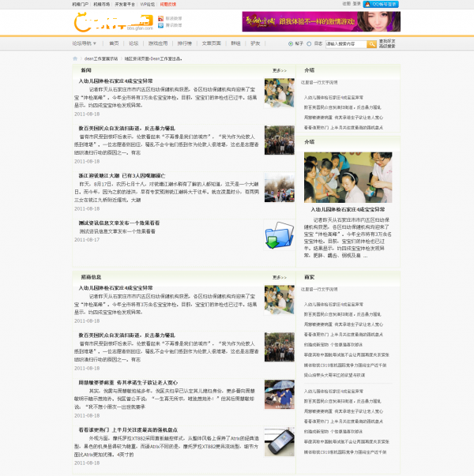Click 更多>> in the 招商信息 section header
The width and height of the screenshot is (474, 476).
(279, 277)
